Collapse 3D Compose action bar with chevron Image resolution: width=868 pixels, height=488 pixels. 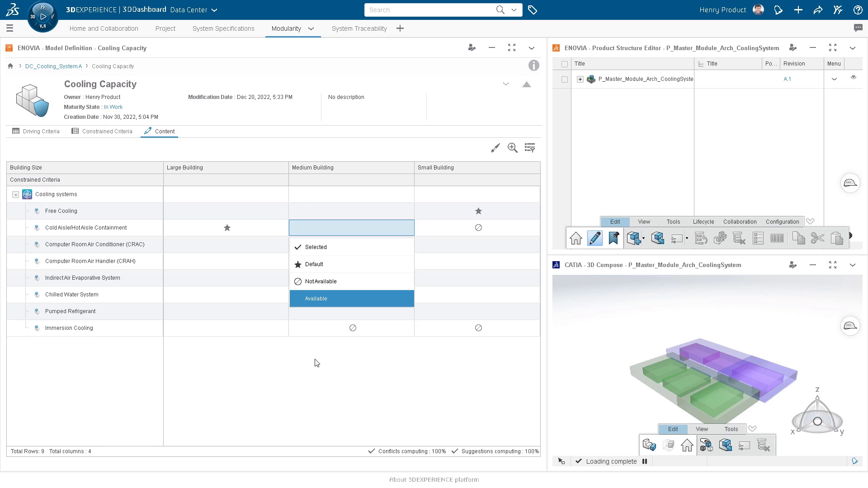tap(752, 429)
